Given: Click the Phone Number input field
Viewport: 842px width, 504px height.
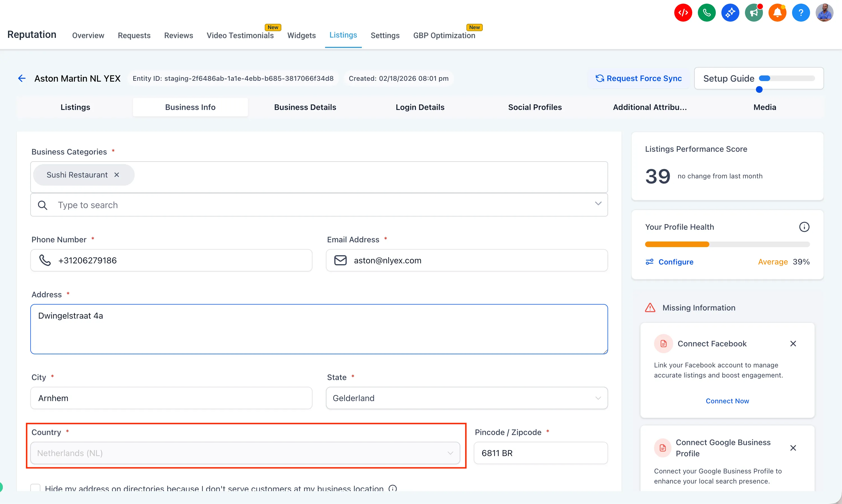Looking at the screenshot, I should pos(183,261).
